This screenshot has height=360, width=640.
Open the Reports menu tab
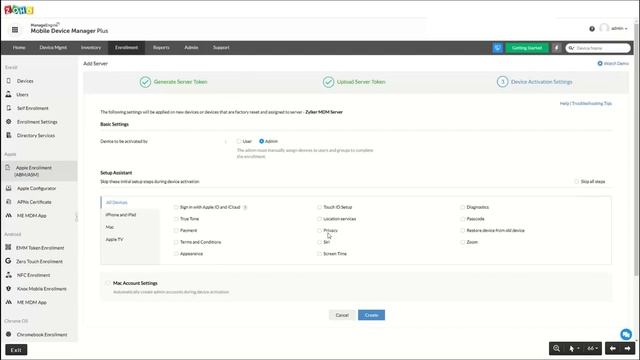161,48
